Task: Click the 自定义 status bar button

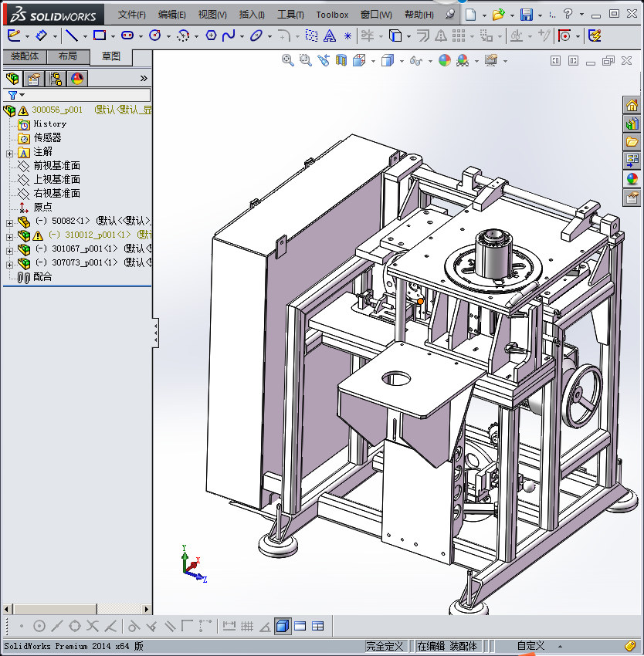Action: [x=530, y=646]
